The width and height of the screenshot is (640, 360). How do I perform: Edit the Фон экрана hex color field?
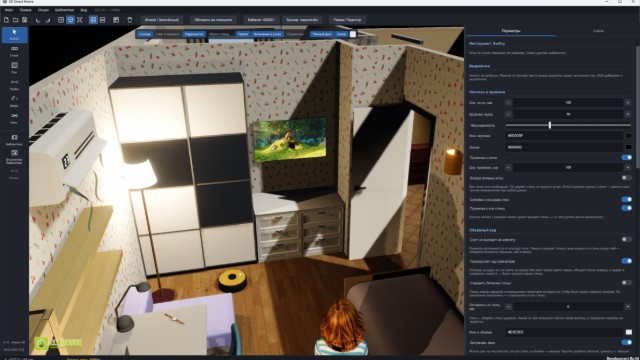click(564, 136)
